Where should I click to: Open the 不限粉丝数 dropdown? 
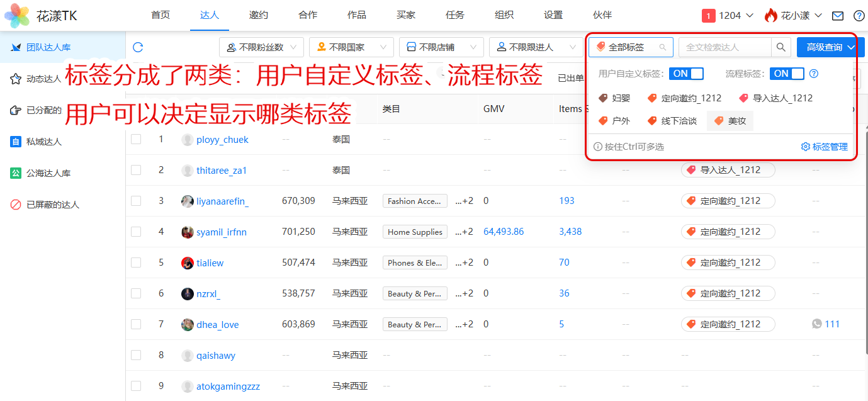(x=261, y=47)
